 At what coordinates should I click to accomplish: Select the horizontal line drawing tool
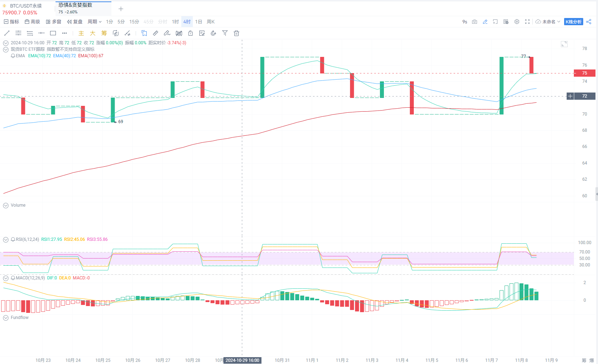pos(41,33)
